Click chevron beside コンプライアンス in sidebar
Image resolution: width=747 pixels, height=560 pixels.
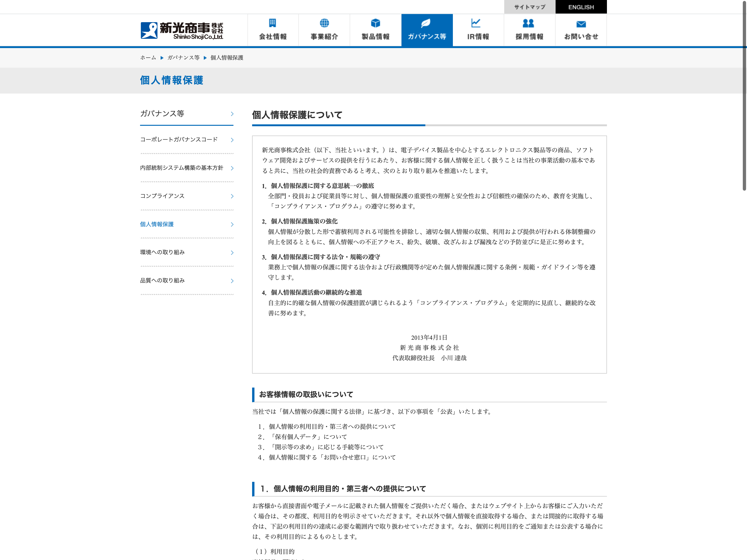(232, 196)
